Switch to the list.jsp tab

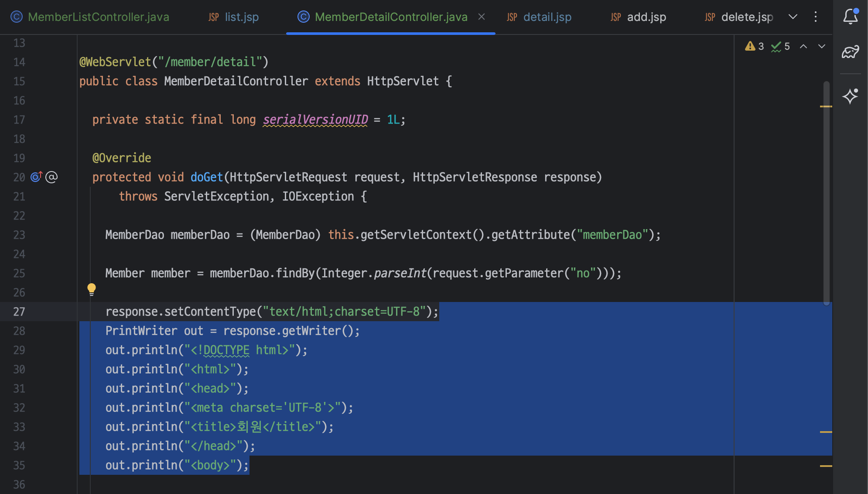[241, 17]
